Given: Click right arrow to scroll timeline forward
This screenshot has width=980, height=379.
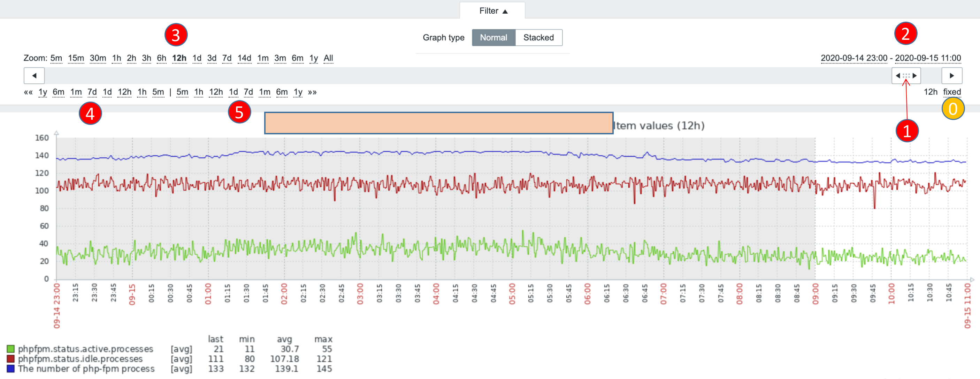Looking at the screenshot, I should coord(952,75).
